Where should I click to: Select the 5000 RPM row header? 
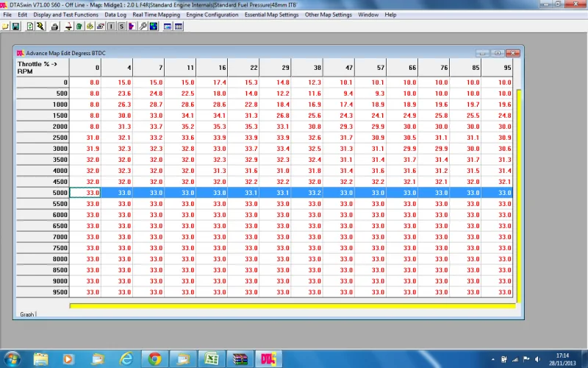[x=43, y=193]
